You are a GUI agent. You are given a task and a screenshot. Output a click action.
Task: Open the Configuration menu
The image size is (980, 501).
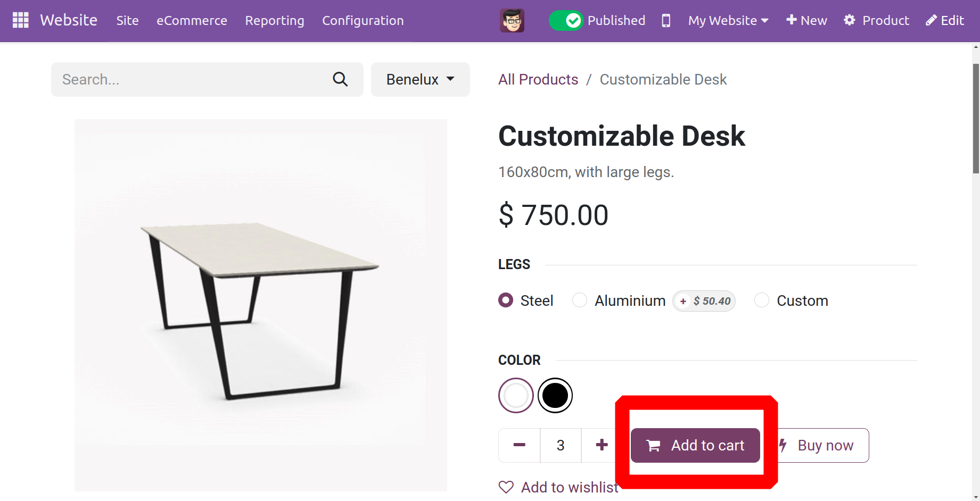click(x=363, y=20)
